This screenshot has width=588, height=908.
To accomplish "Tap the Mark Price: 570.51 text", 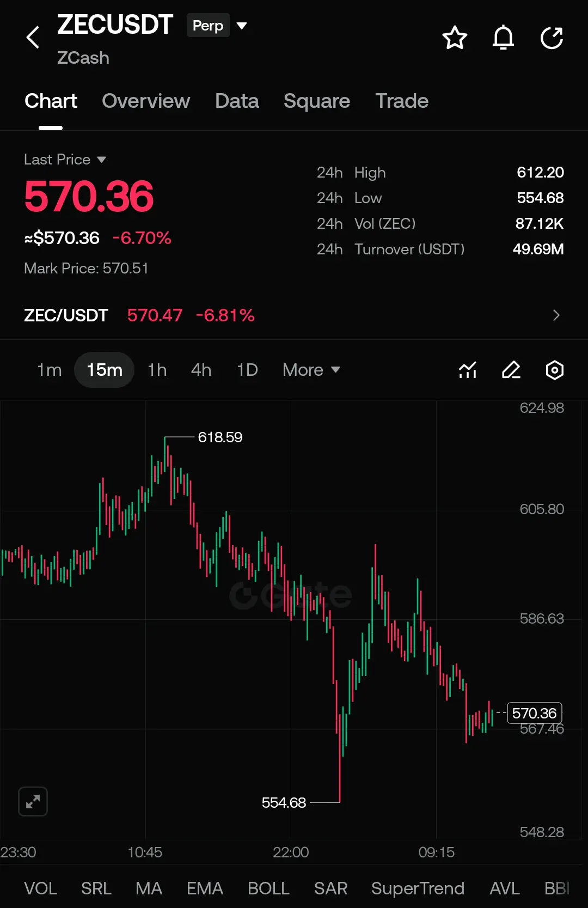I will (x=86, y=269).
